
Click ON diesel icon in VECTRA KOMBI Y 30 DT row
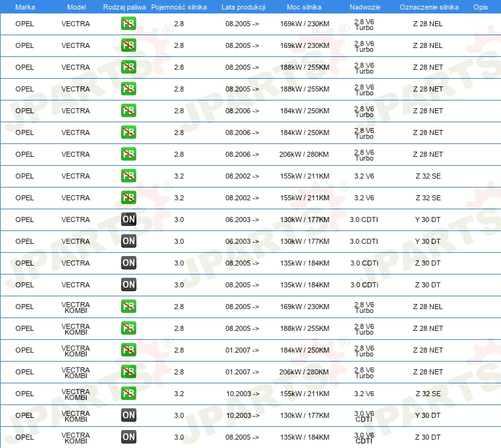(128, 415)
